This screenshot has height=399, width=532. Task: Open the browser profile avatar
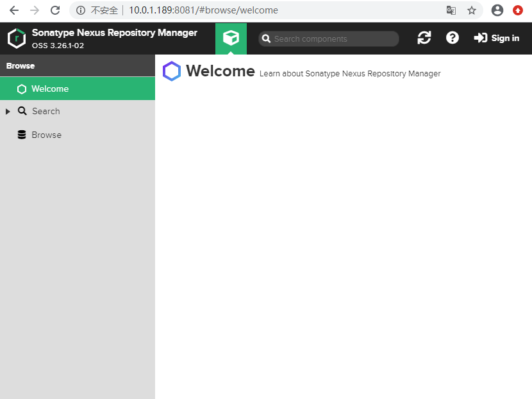pyautogui.click(x=497, y=10)
